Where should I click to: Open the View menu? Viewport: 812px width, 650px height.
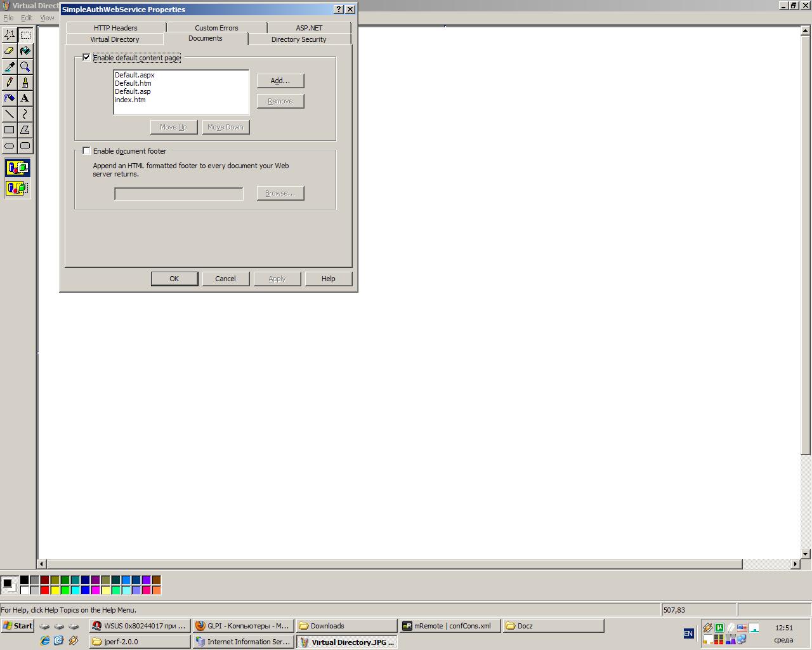pyautogui.click(x=48, y=18)
